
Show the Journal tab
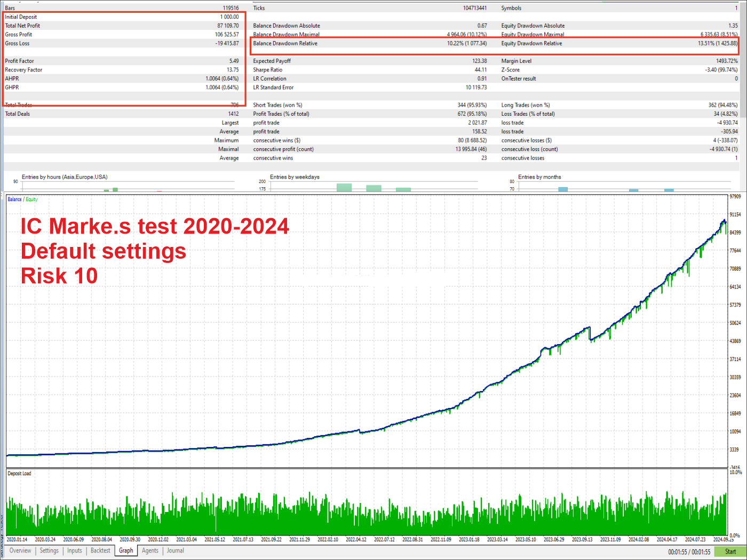coord(175,550)
